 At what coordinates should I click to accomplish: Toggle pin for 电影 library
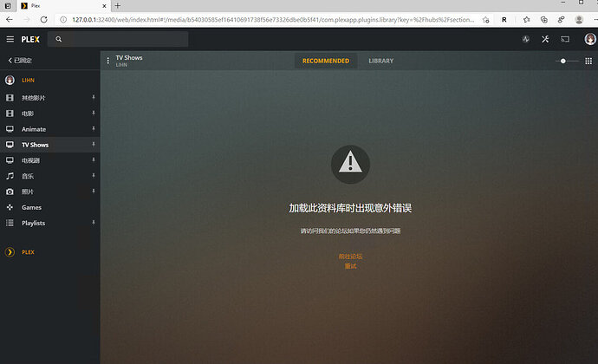94,113
